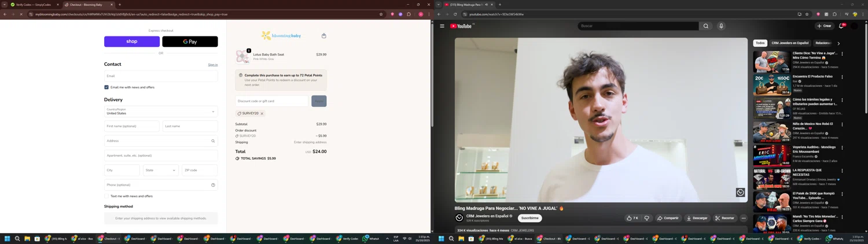This screenshot has width=868, height=244.
Task: Uncheck Email me with news and offers
Action: coord(106,87)
